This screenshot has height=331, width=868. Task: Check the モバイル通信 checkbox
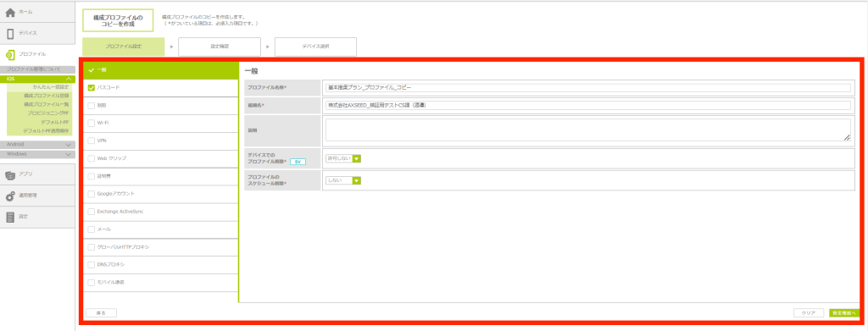click(x=92, y=283)
